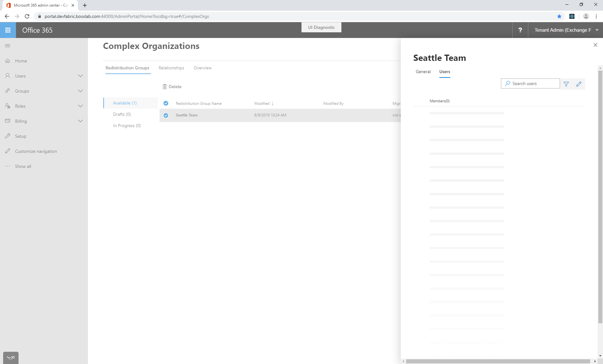Open the Help question mark icon
The width and height of the screenshot is (603, 364).
click(x=520, y=30)
